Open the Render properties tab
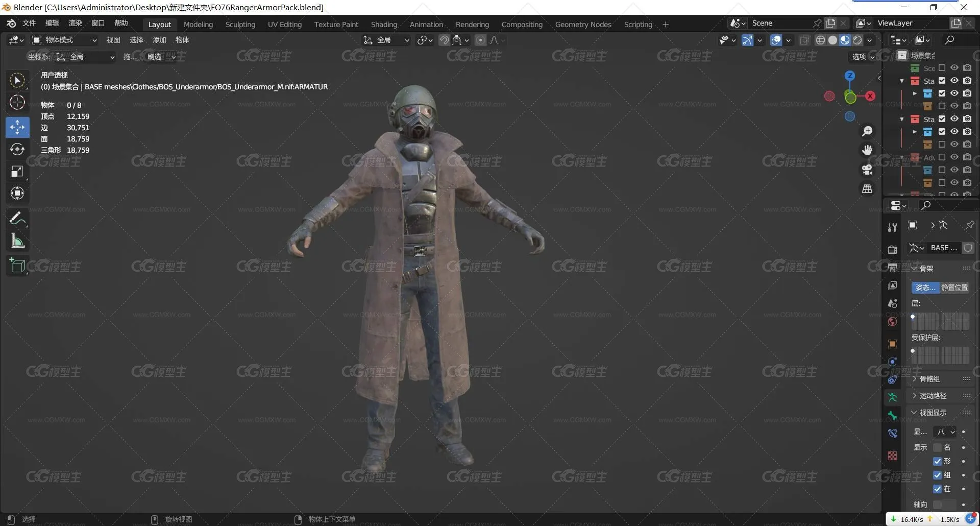Screen dimensions: 980x526 (x=892, y=250)
